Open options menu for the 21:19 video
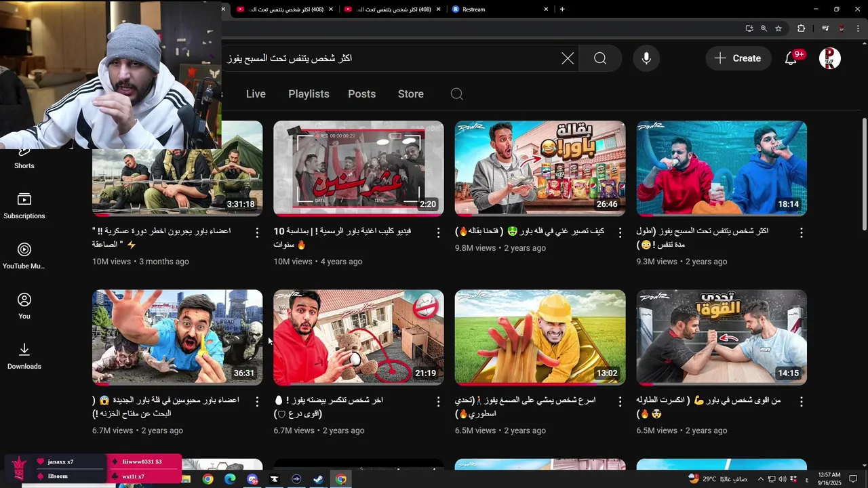This screenshot has height=488, width=868. (x=438, y=401)
